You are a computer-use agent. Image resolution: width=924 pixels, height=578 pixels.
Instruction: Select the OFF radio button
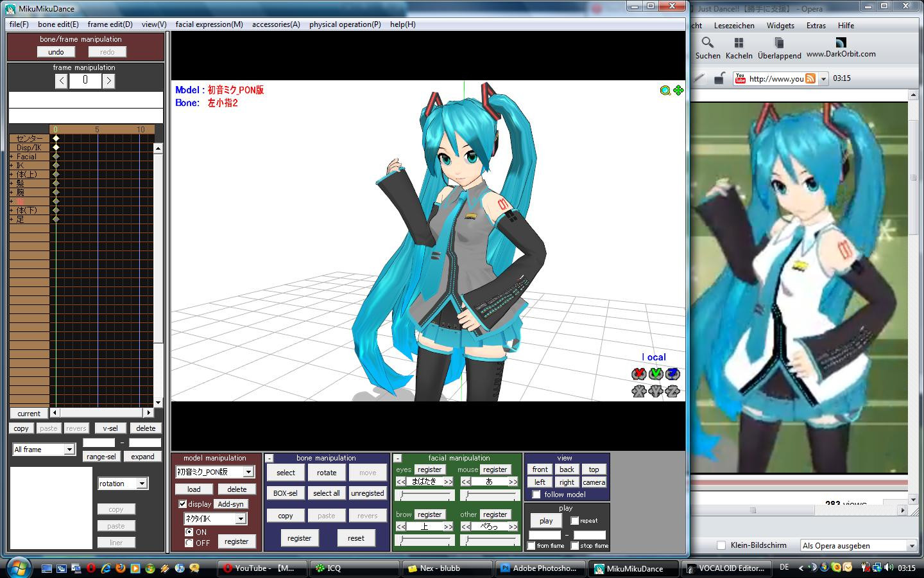point(189,543)
